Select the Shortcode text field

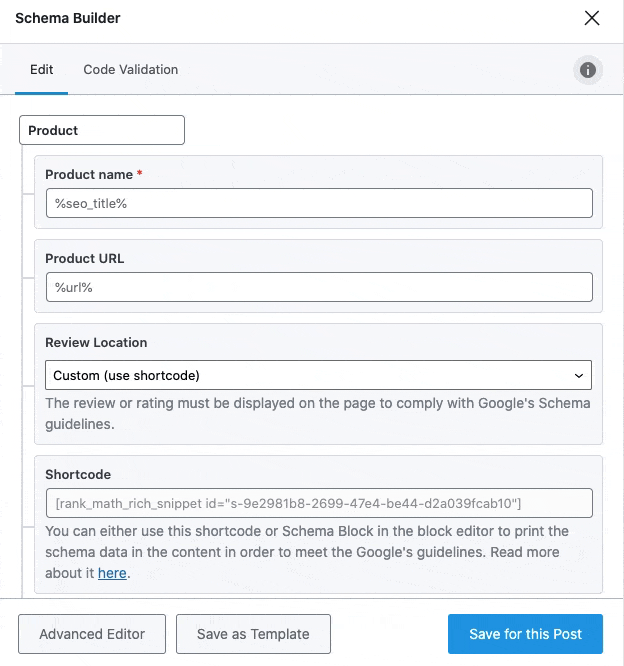click(x=319, y=502)
